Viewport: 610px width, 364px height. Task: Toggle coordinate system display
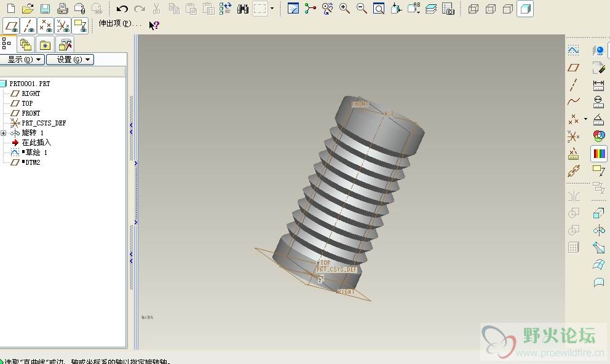click(63, 26)
